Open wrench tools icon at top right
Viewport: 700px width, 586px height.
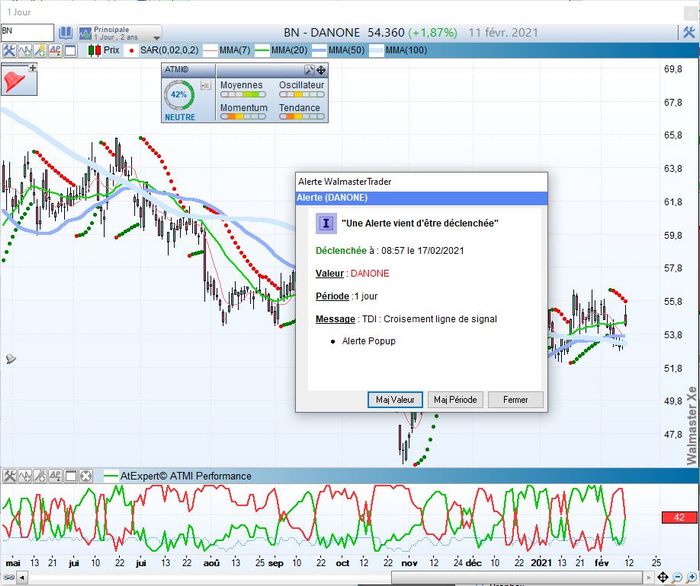point(689,32)
